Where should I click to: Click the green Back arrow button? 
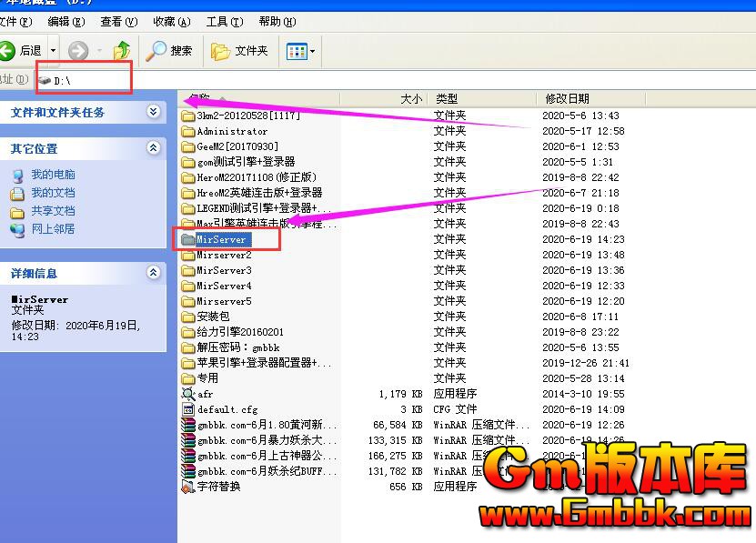(9, 51)
